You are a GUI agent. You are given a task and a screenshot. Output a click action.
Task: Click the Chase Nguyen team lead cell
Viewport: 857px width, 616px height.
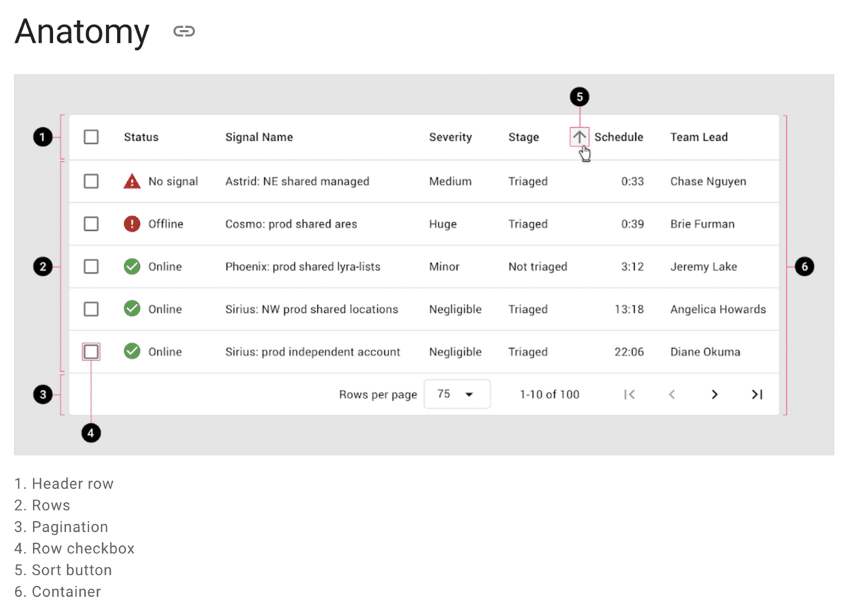708,181
